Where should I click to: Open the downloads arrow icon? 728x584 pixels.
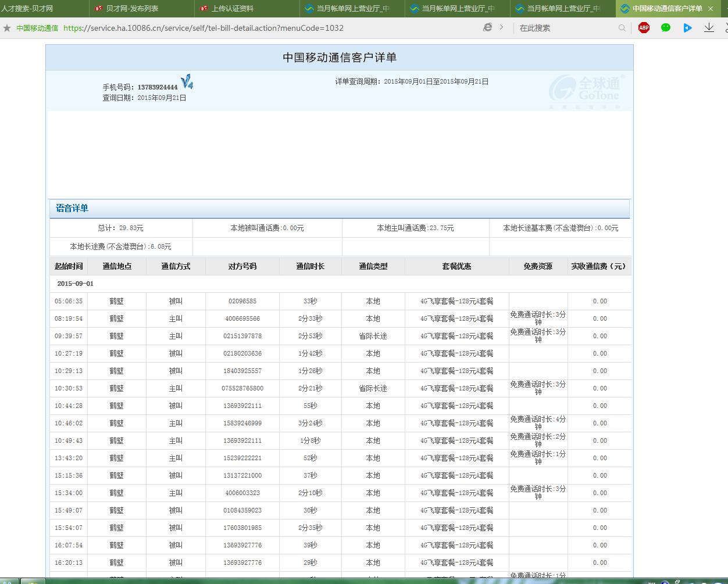click(709, 28)
